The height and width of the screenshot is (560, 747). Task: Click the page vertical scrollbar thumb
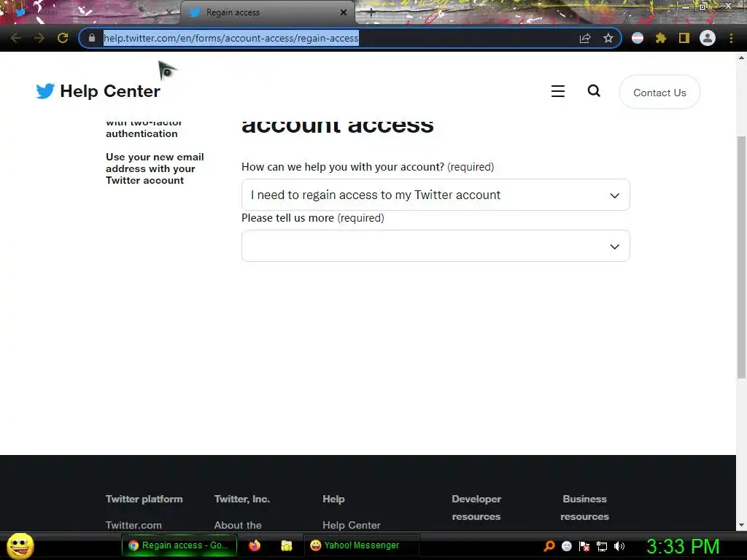pyautogui.click(x=741, y=257)
